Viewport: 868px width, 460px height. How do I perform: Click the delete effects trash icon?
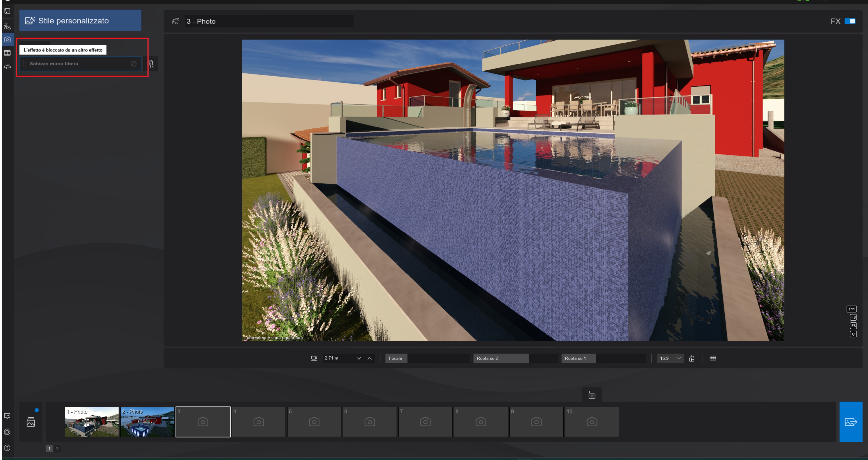[x=151, y=63]
